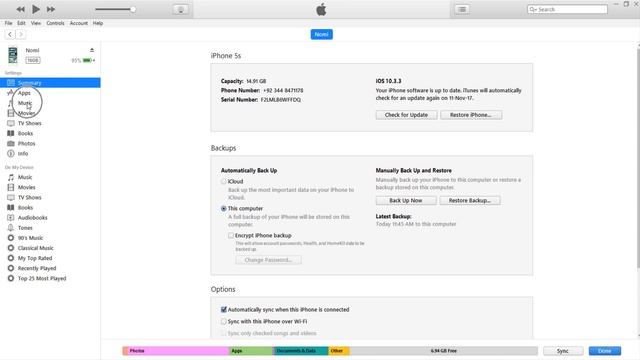Eject the Nomi iPhone
The height and width of the screenshot is (360, 640).
[92, 50]
